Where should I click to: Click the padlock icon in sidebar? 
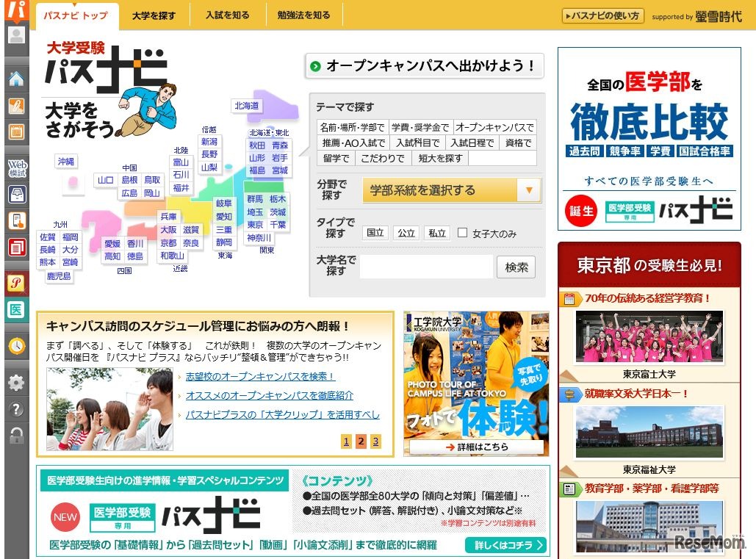[17, 436]
